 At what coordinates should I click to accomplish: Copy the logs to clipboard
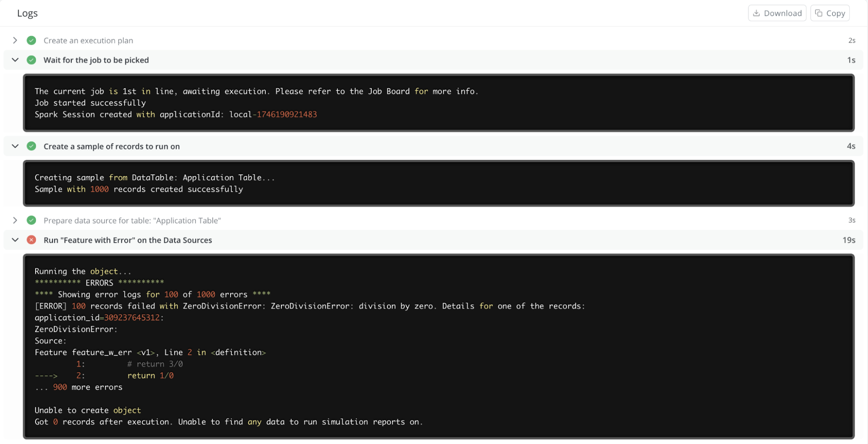click(x=830, y=13)
